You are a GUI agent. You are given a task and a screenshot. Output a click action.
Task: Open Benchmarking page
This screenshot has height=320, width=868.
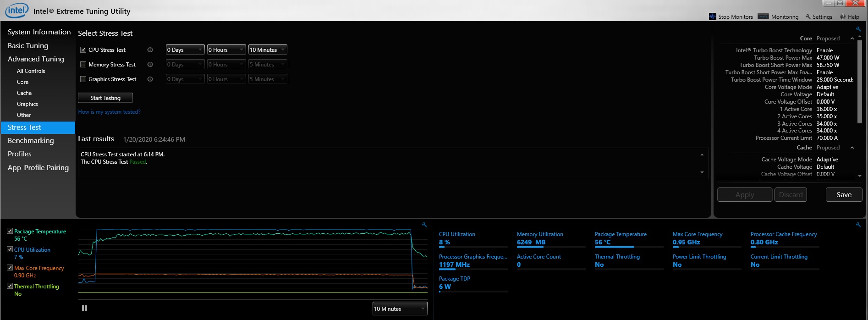[x=31, y=141]
